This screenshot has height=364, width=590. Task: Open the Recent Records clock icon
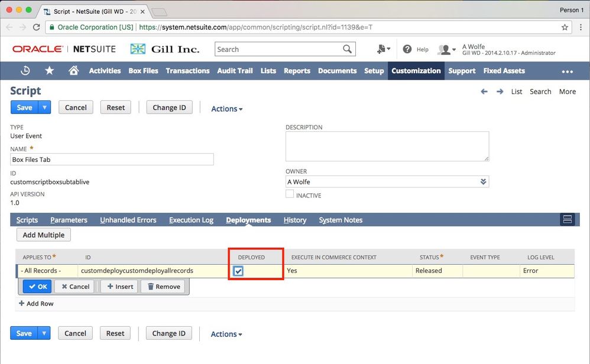click(x=25, y=71)
